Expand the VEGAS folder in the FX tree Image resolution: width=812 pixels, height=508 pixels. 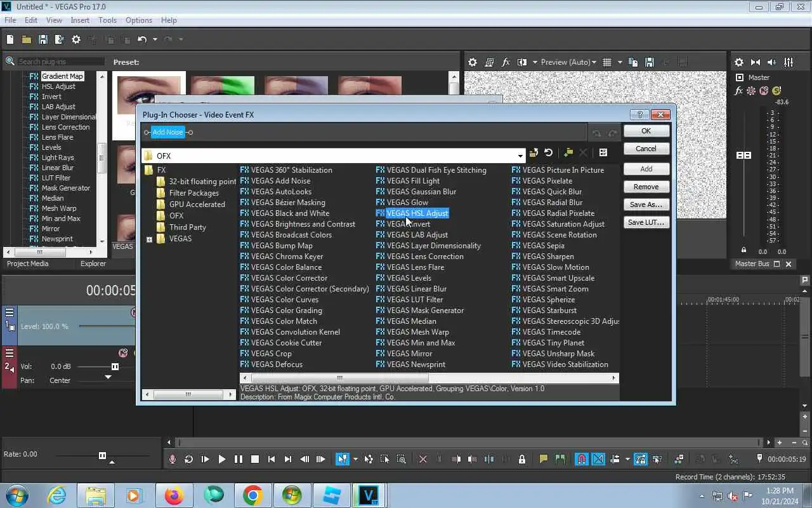(x=150, y=239)
